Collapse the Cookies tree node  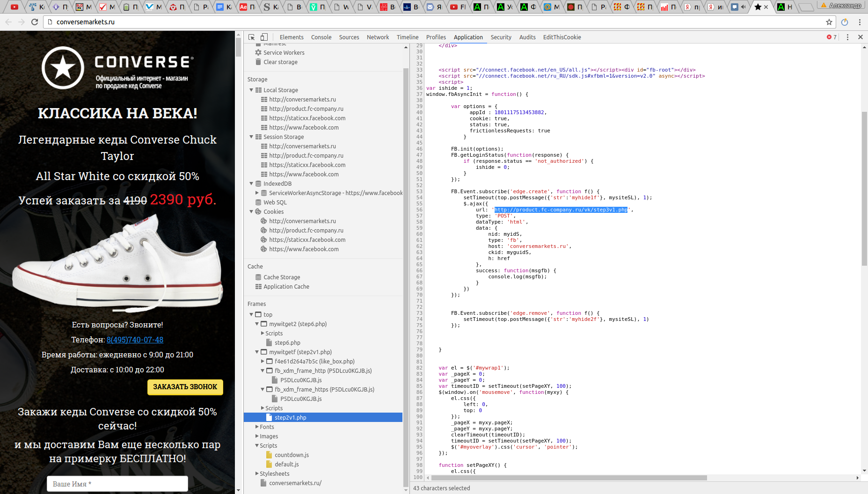coord(251,211)
